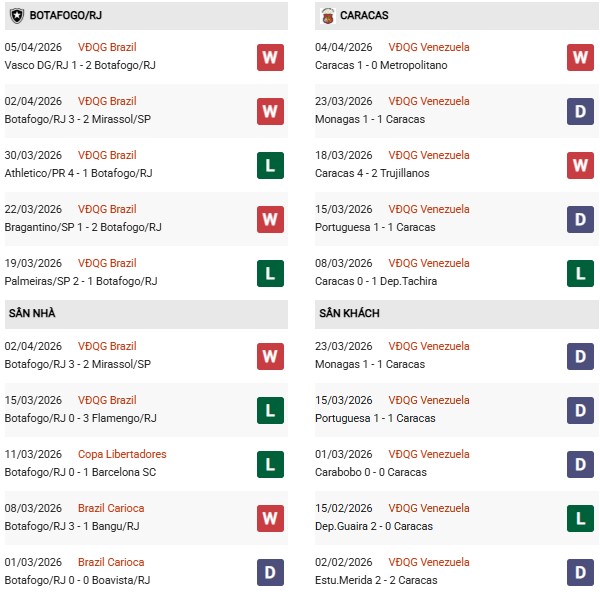Open VĐQG Venezuela link for 04/04/2026
The height and width of the screenshot is (592, 600).
pyautogui.click(x=429, y=47)
